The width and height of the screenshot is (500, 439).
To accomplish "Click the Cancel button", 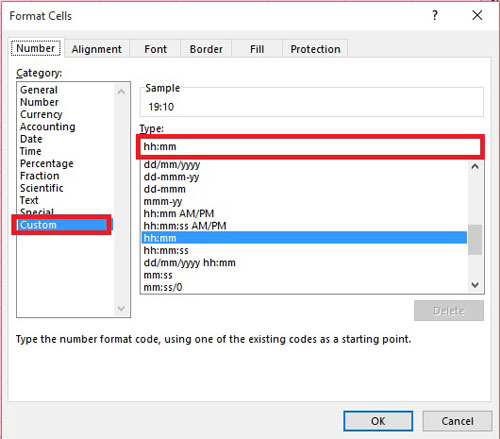I will click(457, 421).
